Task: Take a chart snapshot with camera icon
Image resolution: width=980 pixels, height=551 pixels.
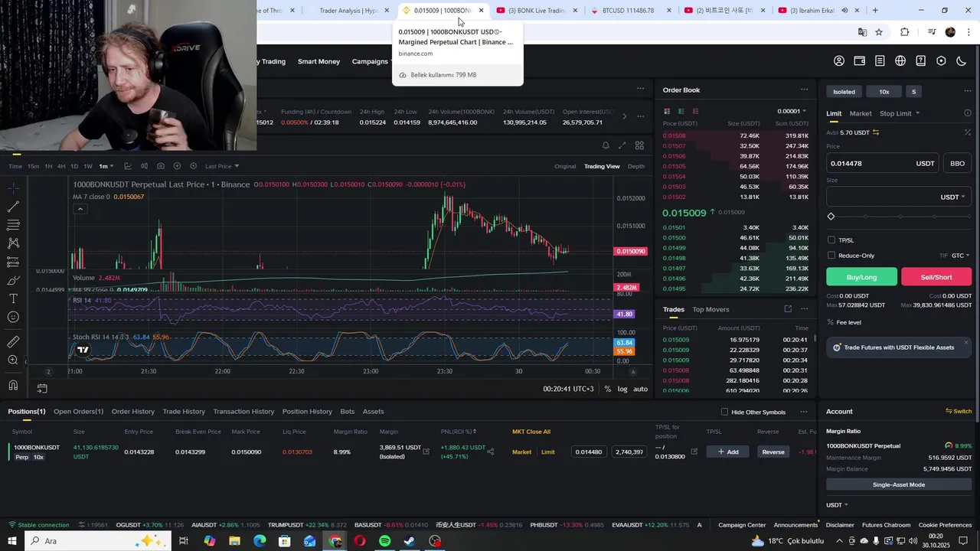Action: (x=160, y=166)
